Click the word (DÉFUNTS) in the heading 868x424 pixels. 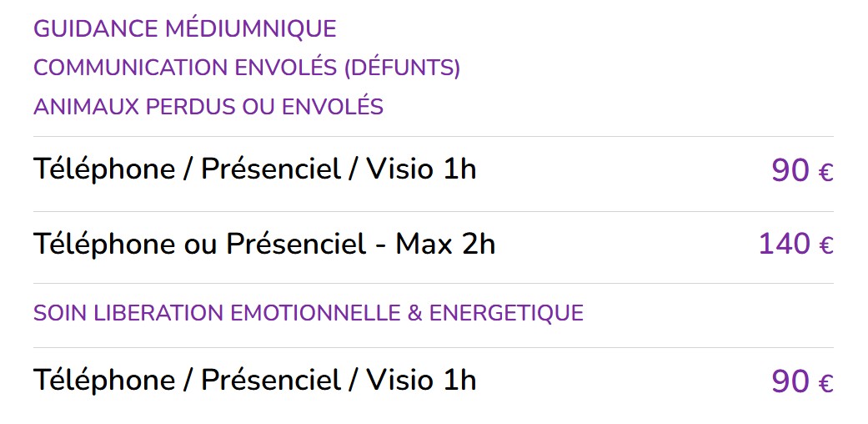pyautogui.click(x=402, y=68)
